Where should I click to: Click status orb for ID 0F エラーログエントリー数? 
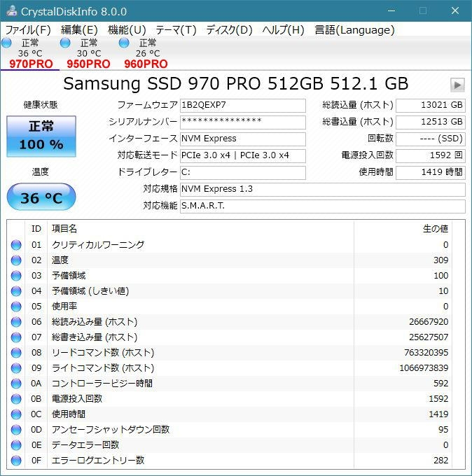click(x=16, y=461)
